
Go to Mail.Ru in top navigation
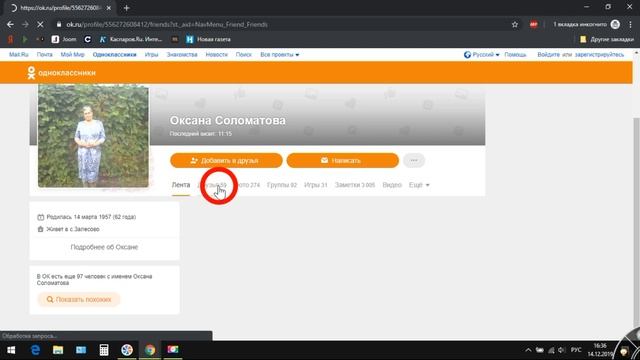[19, 54]
